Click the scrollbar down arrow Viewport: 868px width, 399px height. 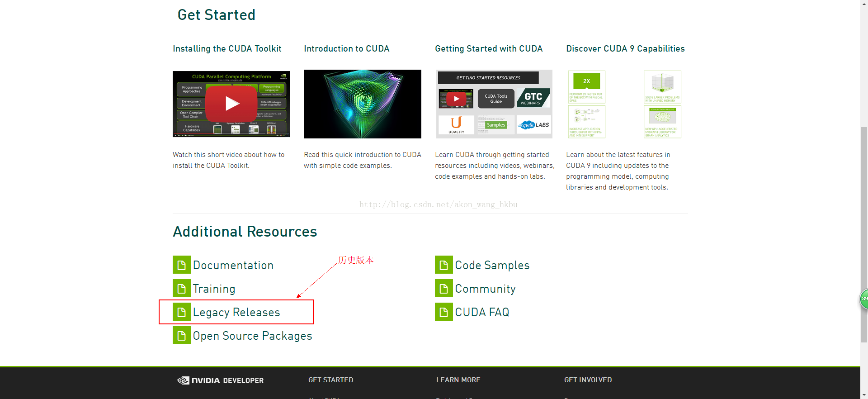(x=864, y=395)
